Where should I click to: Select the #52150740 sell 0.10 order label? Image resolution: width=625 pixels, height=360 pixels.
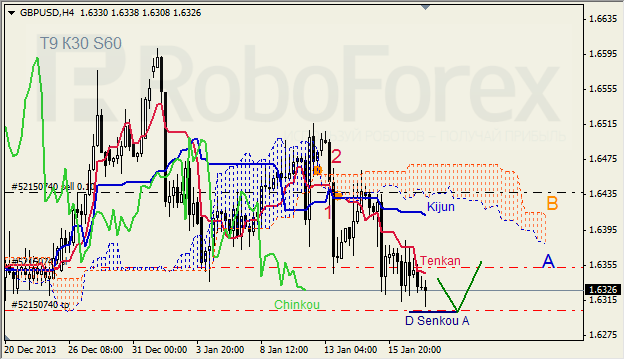coord(53,187)
